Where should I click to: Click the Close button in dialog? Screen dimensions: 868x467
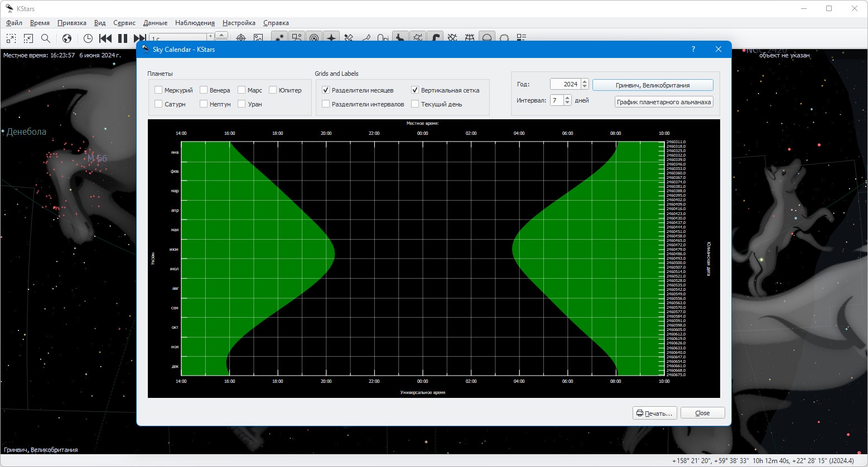(702, 413)
